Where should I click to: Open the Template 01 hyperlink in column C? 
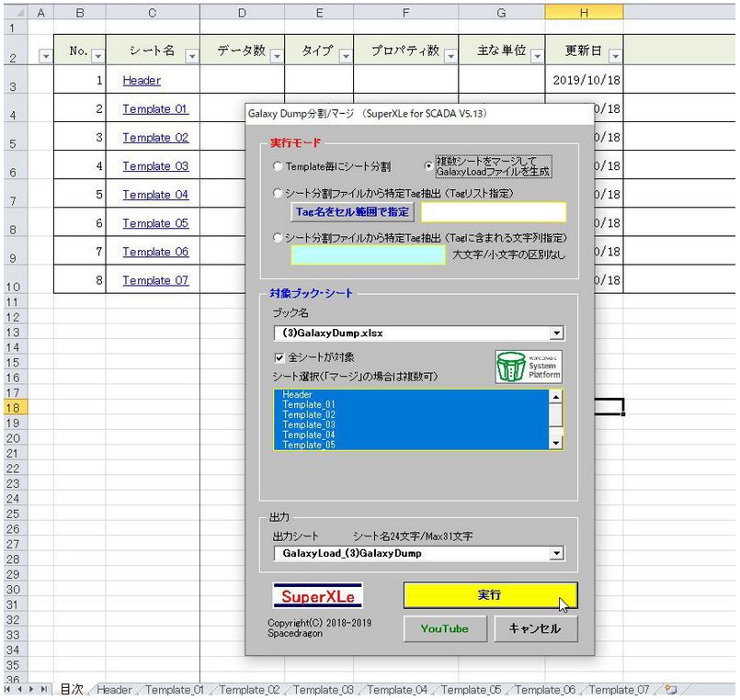pos(155,109)
